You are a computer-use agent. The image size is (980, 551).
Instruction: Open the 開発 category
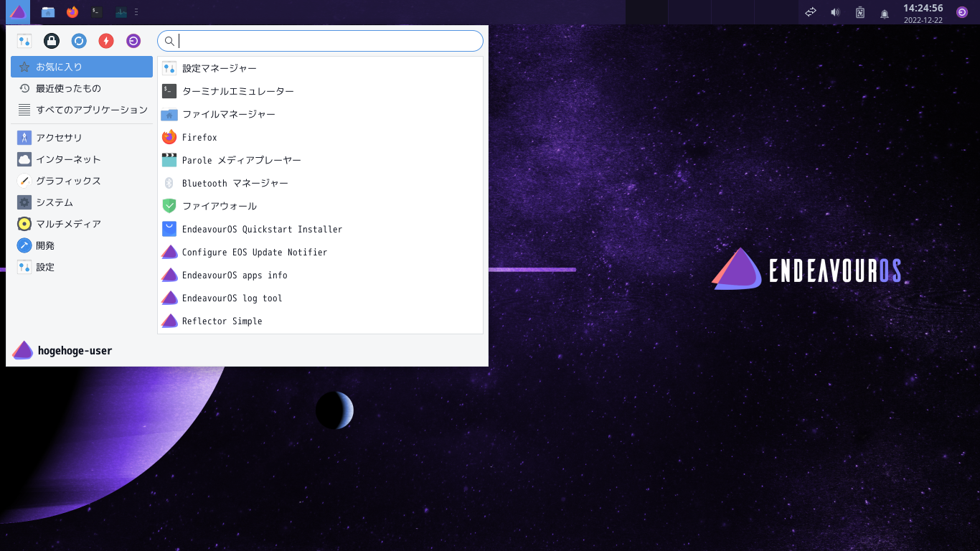click(82, 245)
